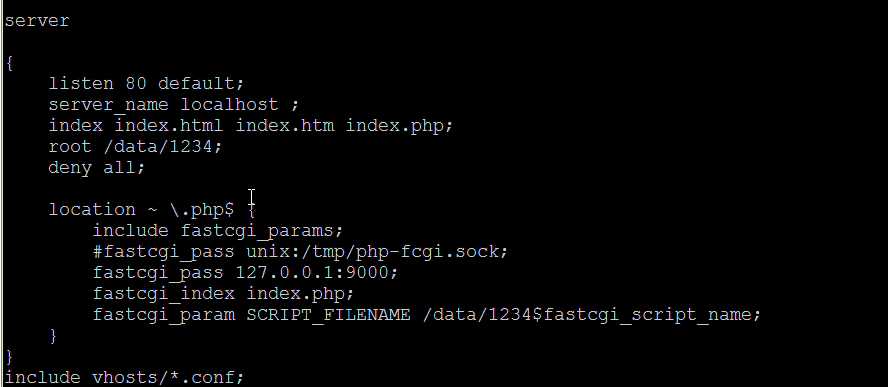The image size is (888, 387).
Task: Click the closing brace of the location block
Action: pyautogui.click(x=53, y=335)
